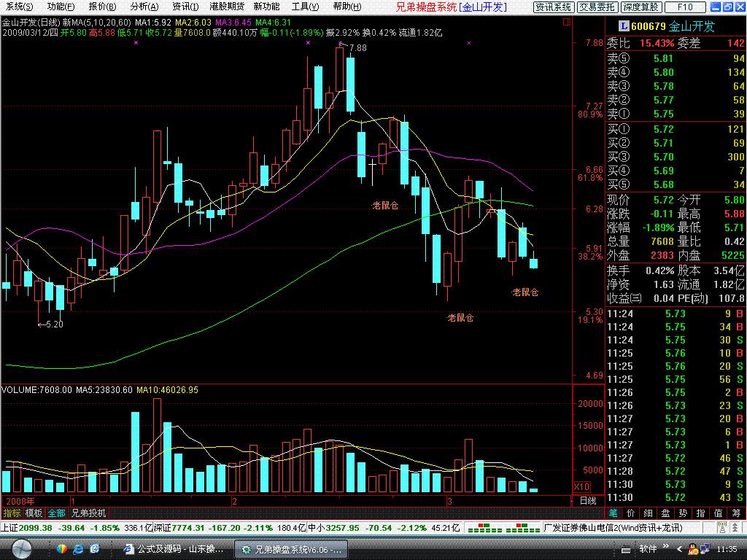
Task: Open the 帮助(H) menu
Action: point(347,7)
